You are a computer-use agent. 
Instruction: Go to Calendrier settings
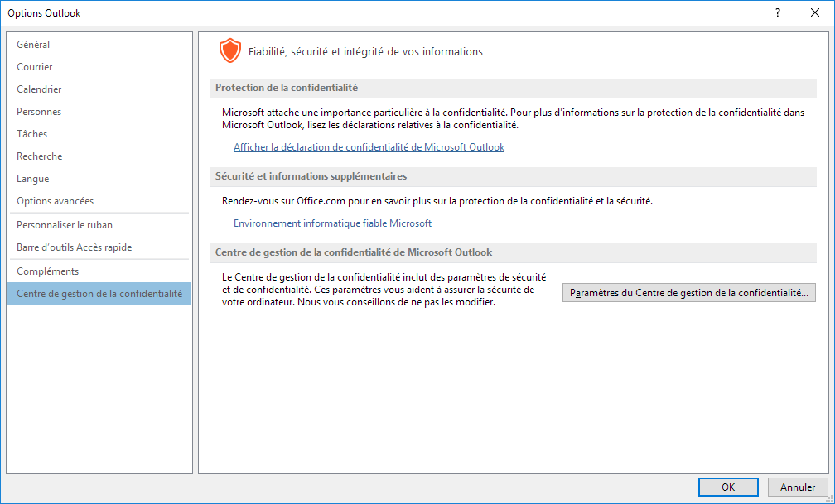[x=99, y=89]
